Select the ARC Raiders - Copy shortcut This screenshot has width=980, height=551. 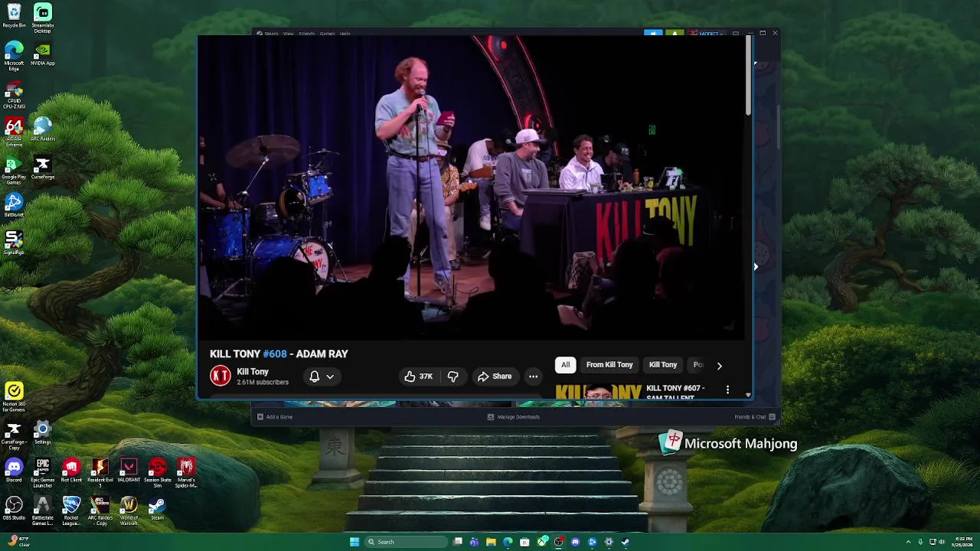(100, 510)
